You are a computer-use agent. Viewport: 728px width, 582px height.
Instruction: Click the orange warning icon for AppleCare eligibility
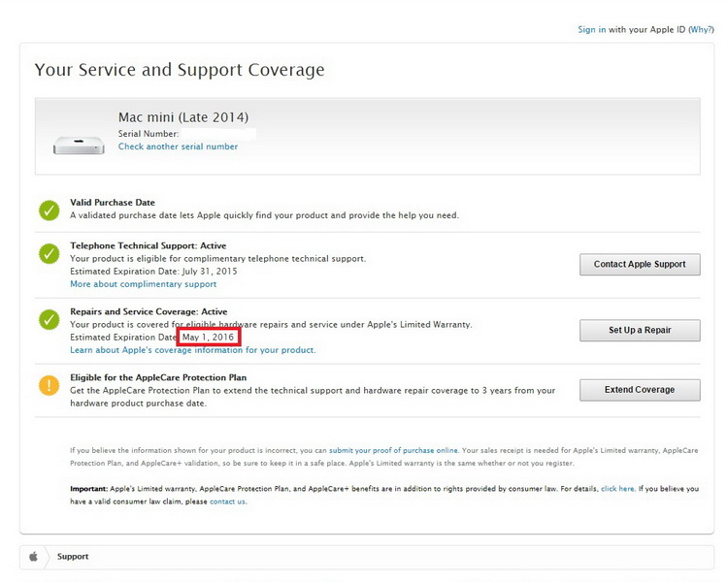click(49, 385)
